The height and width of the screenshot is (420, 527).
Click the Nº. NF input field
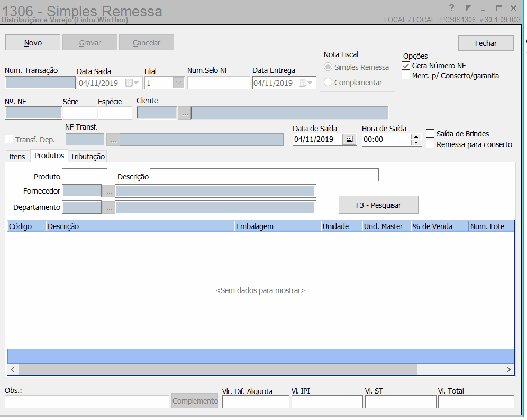coord(34,113)
